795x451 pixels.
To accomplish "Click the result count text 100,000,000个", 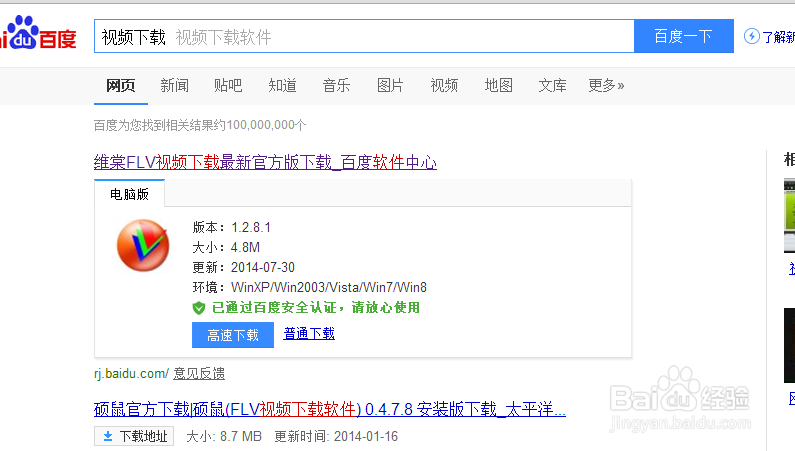I will coord(266,125).
